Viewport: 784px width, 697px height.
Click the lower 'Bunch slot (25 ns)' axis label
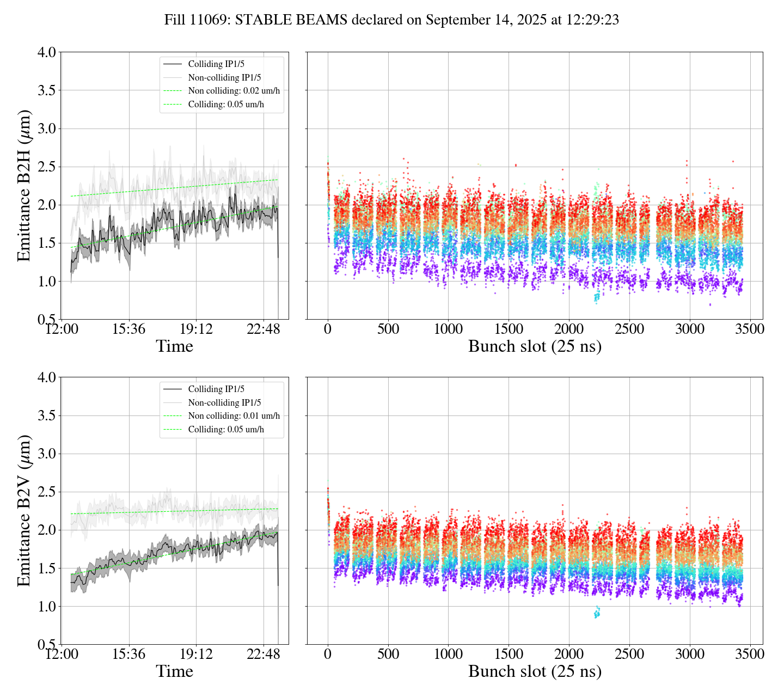[x=535, y=671]
